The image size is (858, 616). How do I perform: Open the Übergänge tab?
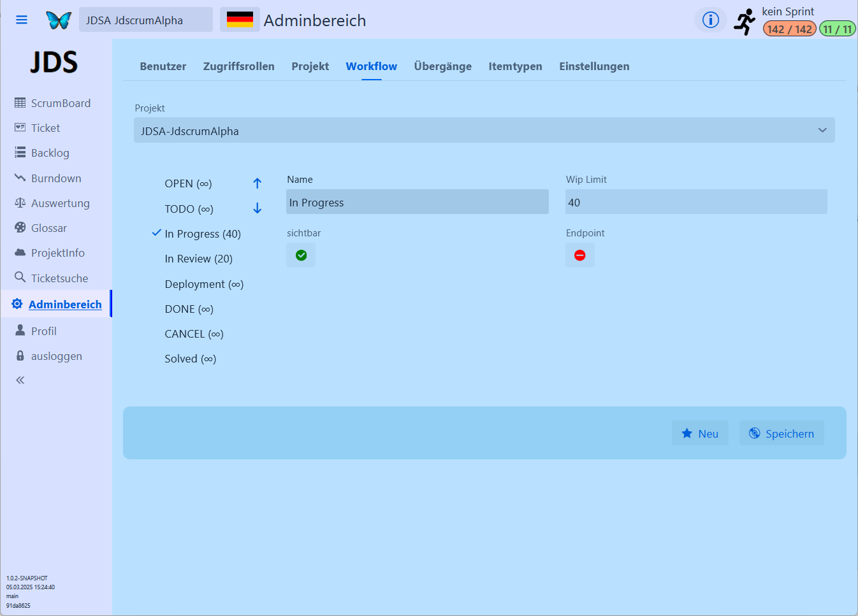tap(443, 66)
